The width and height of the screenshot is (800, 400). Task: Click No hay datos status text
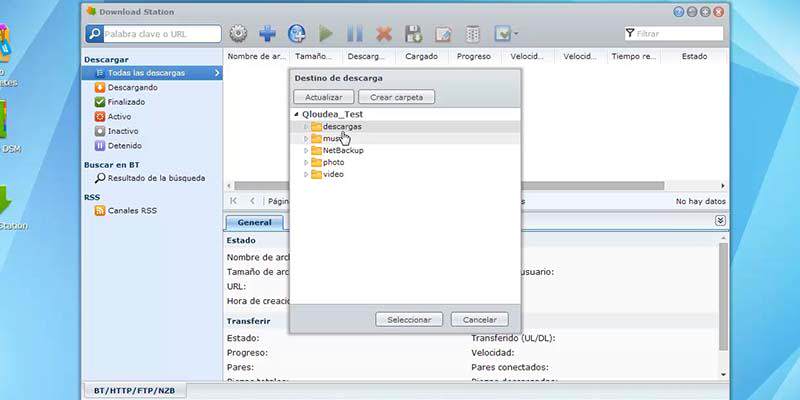[701, 202]
